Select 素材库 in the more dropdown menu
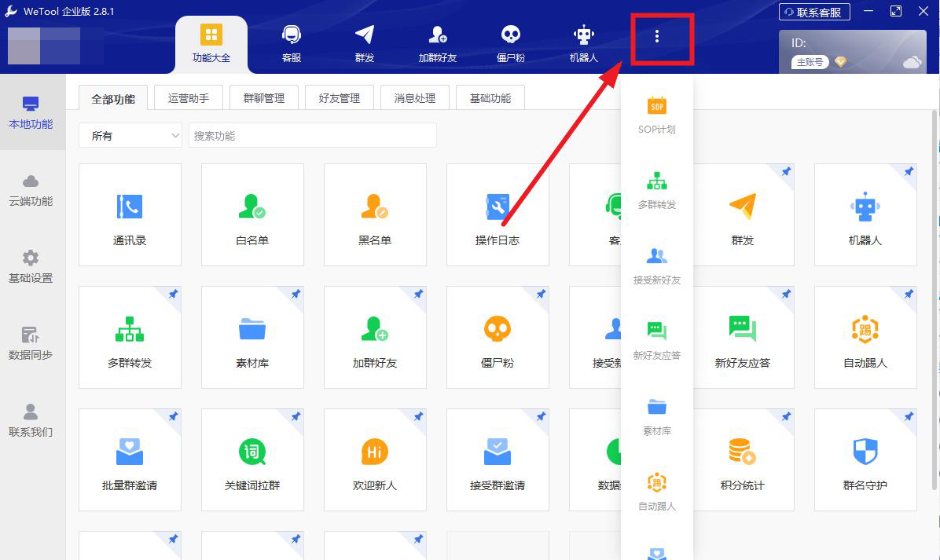 coord(657,417)
